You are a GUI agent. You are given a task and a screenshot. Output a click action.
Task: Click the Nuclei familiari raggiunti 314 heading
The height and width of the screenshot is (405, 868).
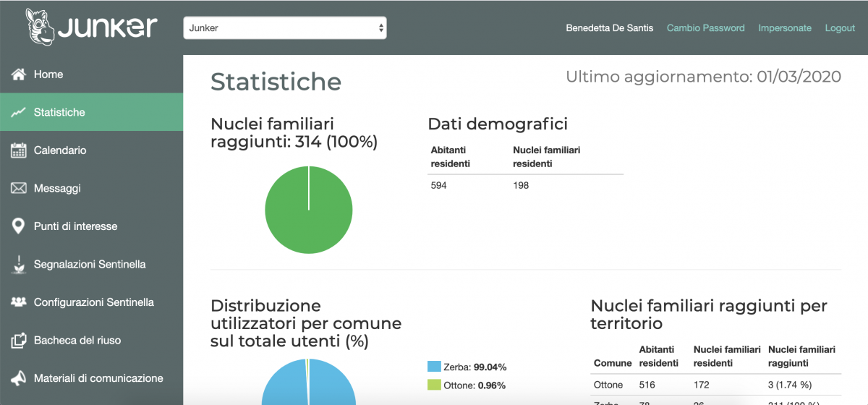pyautogui.click(x=294, y=133)
